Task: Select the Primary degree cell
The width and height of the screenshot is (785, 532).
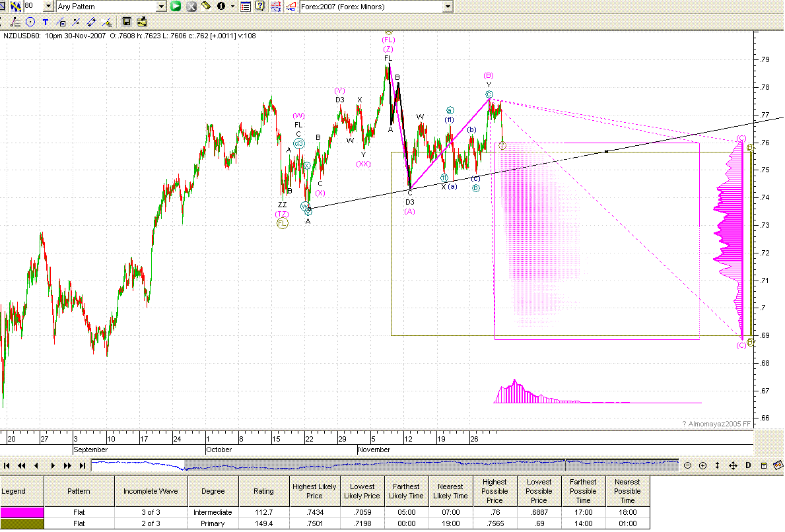Action: [x=213, y=523]
